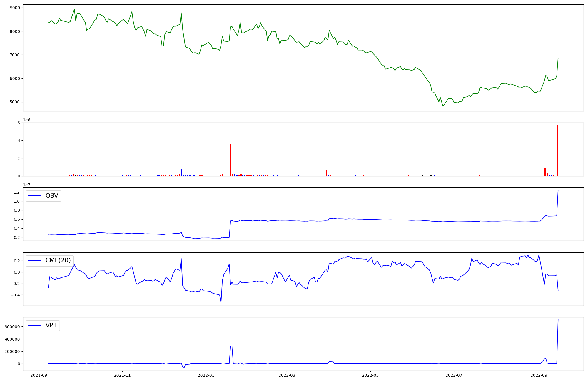Click the blue volume bar in December 2021

pyautogui.click(x=182, y=172)
